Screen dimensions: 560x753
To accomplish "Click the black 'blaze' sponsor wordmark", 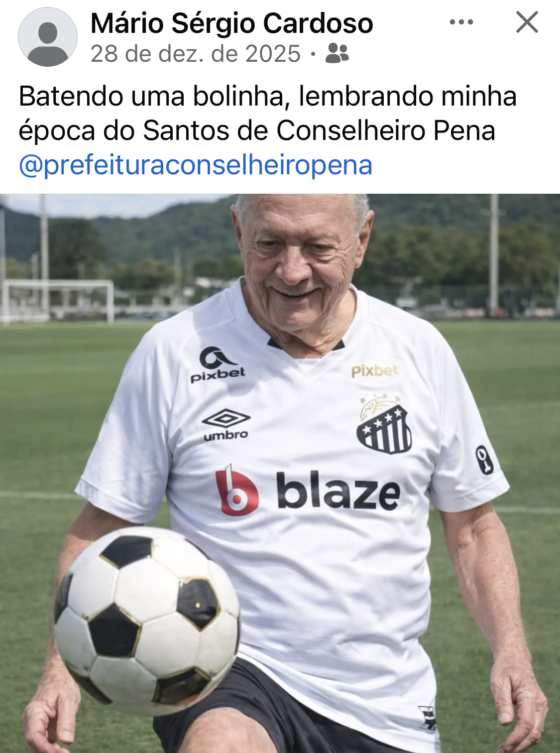I will click(338, 492).
